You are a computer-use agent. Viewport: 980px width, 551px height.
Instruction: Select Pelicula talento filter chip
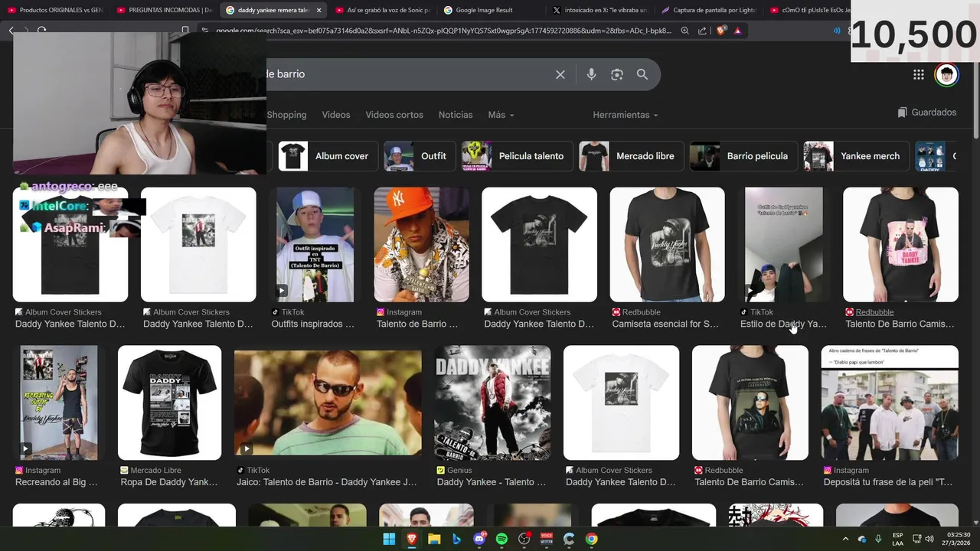(x=516, y=156)
